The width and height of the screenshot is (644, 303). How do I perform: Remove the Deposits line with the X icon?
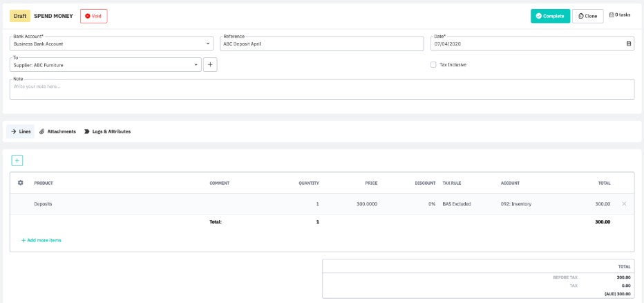pos(624,204)
